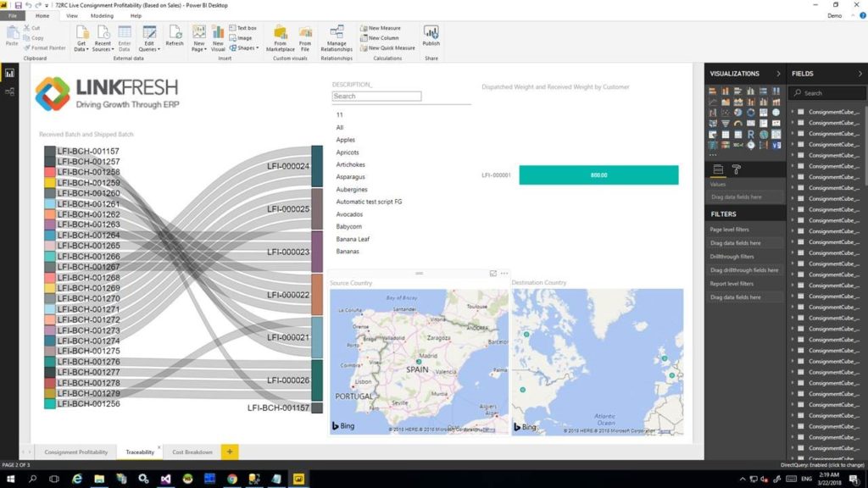Screen dimensions: 868x488
Task: Add a new report page
Action: point(229,452)
